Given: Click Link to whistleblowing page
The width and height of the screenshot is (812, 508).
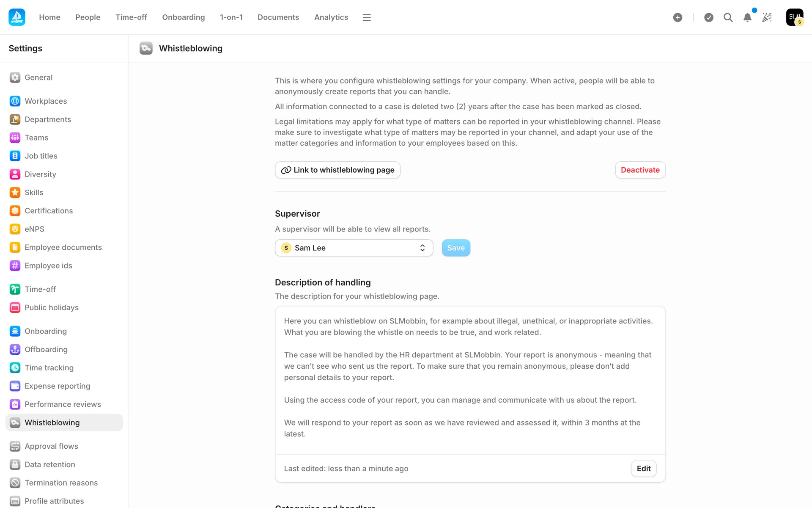Looking at the screenshot, I should (x=337, y=170).
